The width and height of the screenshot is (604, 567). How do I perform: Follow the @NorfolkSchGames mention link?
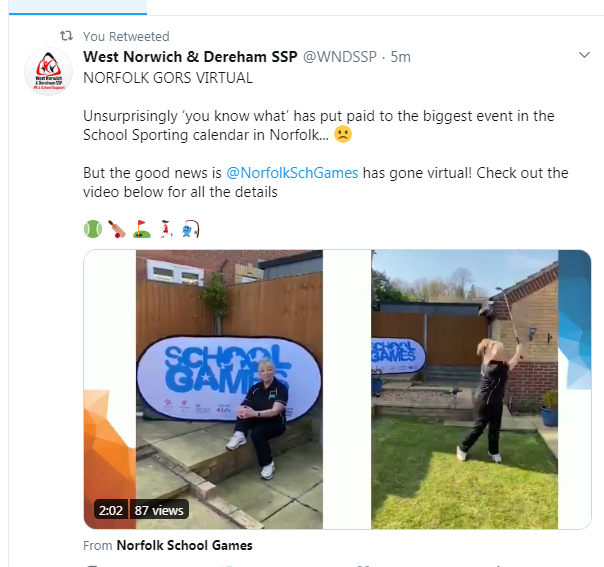292,173
